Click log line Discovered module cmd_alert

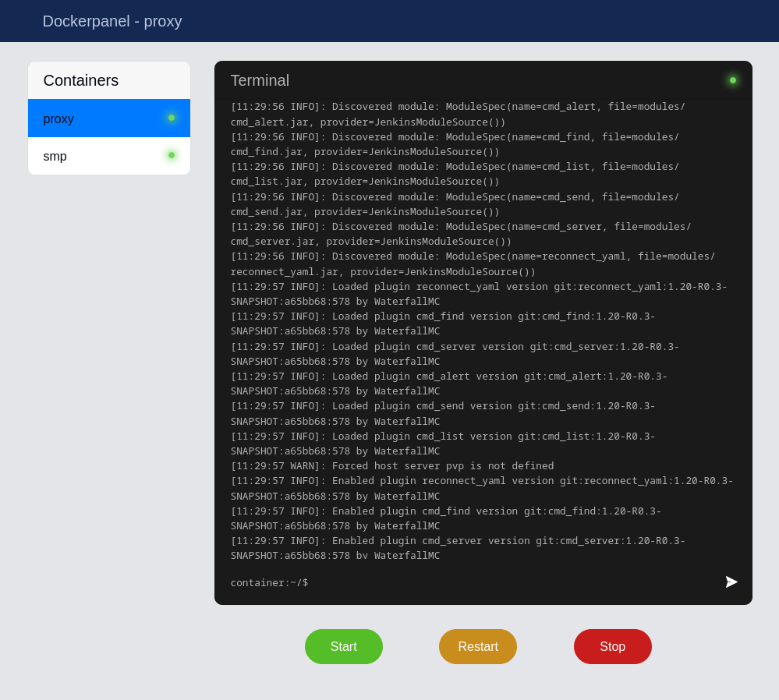pos(458,115)
